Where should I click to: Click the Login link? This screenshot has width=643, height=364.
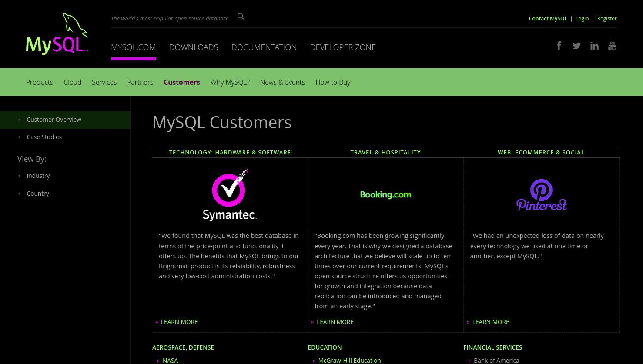[582, 18]
